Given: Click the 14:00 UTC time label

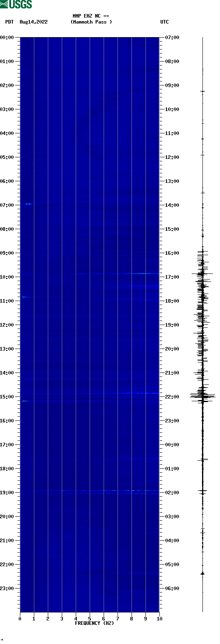Looking at the screenshot, I should pos(172,205).
